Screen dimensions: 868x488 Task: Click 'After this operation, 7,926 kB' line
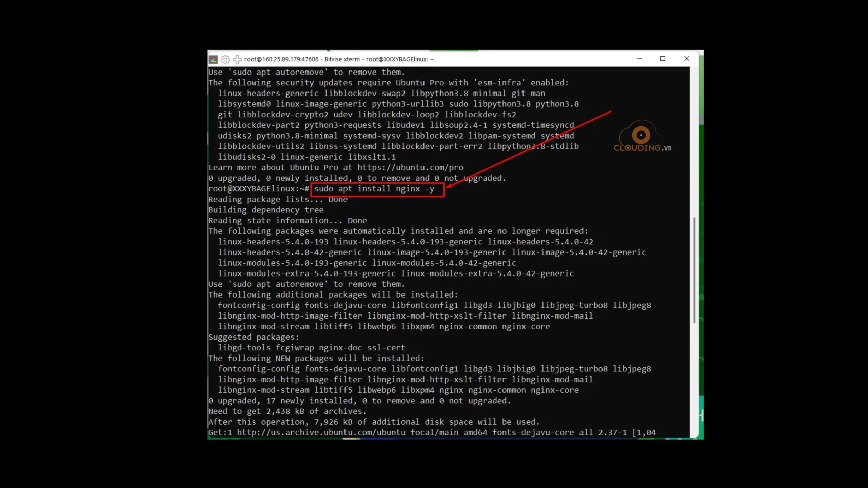(x=374, y=422)
